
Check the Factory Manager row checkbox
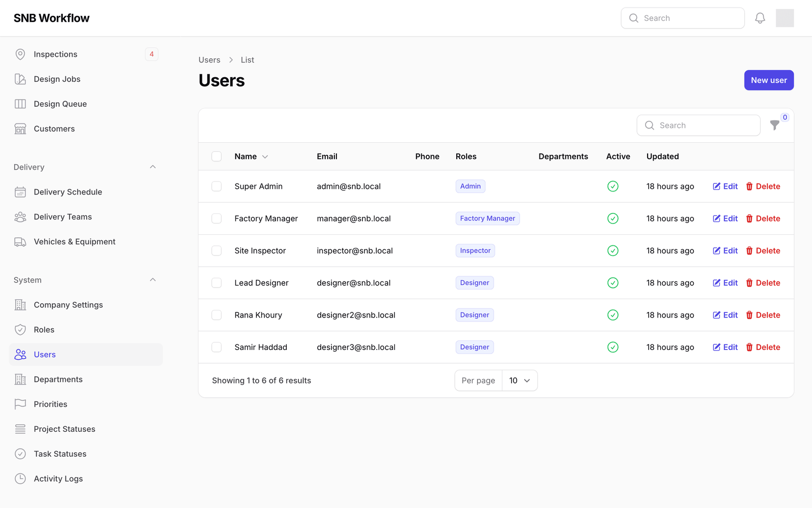click(217, 218)
